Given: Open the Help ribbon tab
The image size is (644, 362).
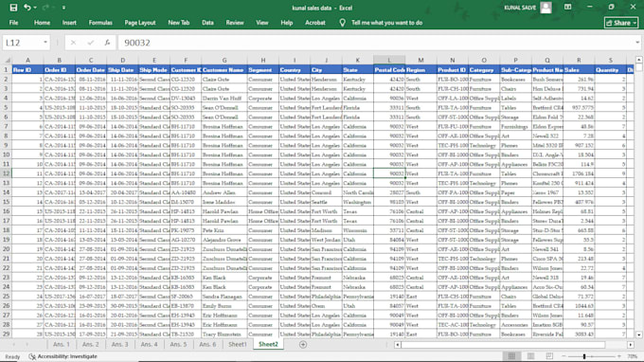Looking at the screenshot, I should (x=286, y=23).
